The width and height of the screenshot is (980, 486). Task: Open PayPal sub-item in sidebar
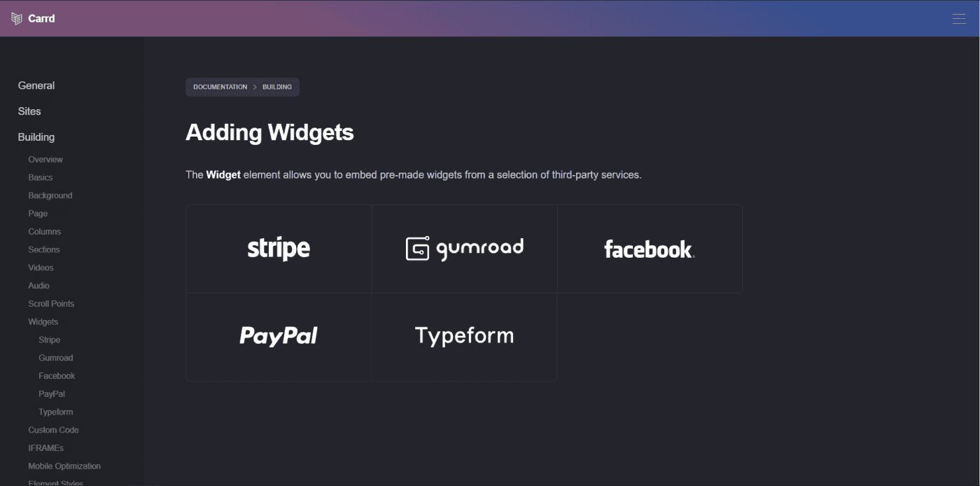tap(52, 394)
